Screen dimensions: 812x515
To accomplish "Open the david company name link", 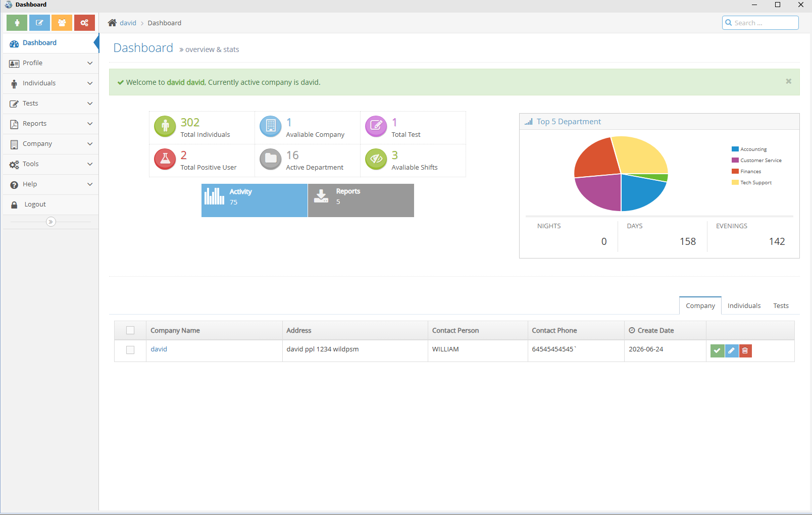I will point(159,349).
